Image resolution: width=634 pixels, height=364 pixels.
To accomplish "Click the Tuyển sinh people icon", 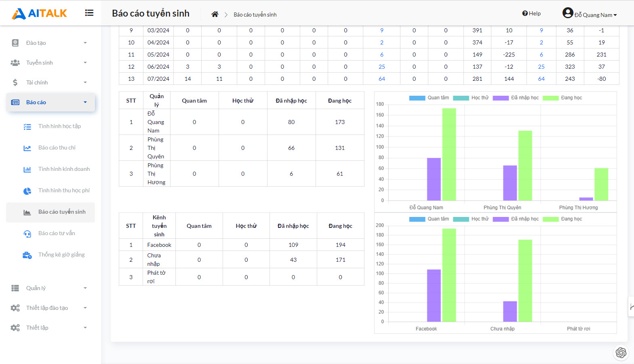I will pos(15,63).
